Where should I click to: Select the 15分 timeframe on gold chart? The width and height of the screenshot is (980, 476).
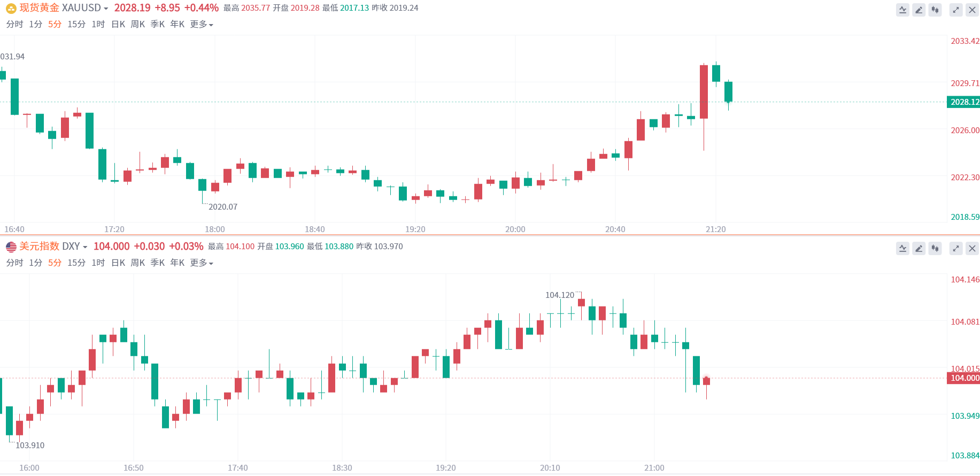tap(76, 25)
